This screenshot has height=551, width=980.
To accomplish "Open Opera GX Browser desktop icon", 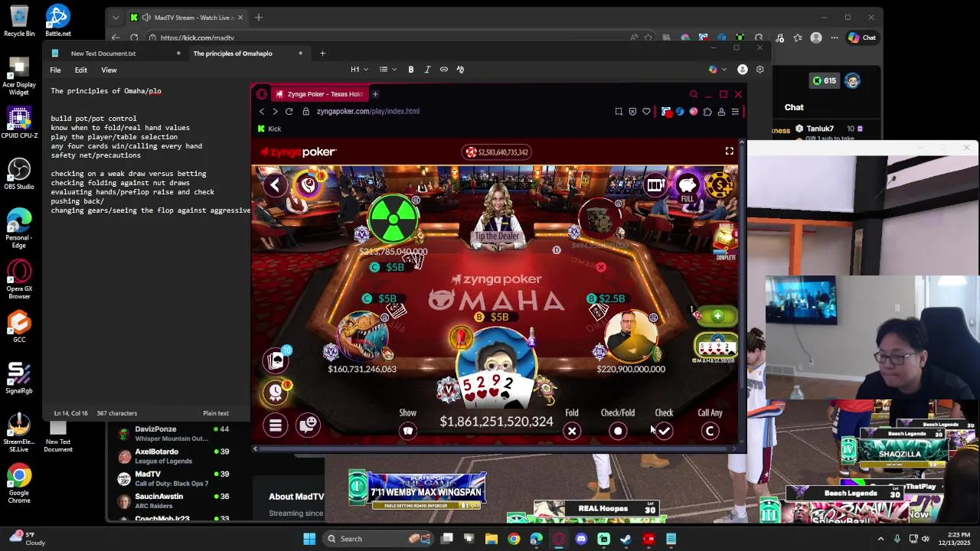I will [19, 279].
